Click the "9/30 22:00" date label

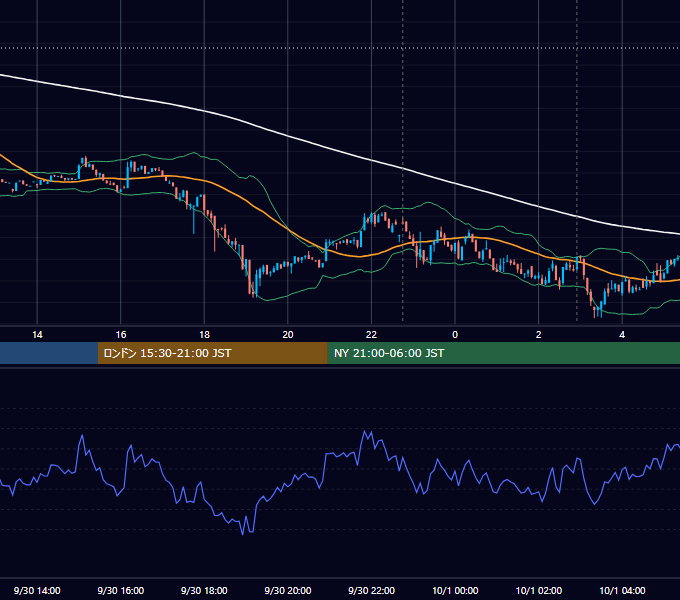click(371, 590)
